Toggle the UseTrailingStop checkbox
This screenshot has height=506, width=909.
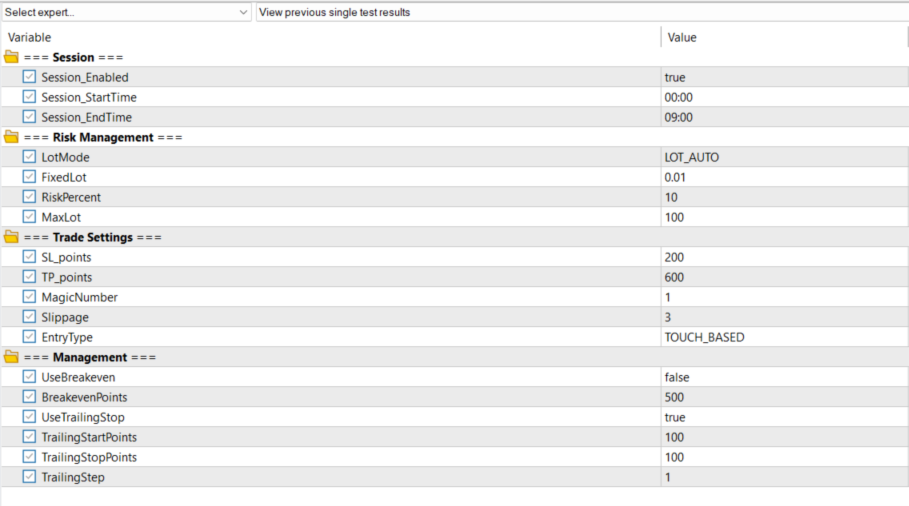[x=29, y=417]
